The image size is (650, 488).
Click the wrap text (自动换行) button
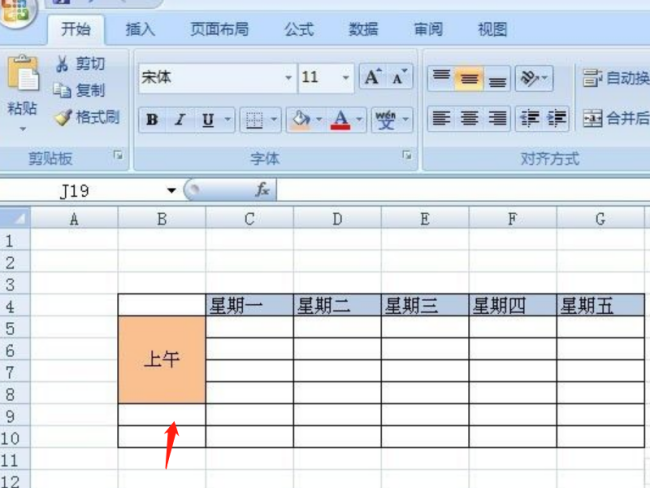pos(615,78)
